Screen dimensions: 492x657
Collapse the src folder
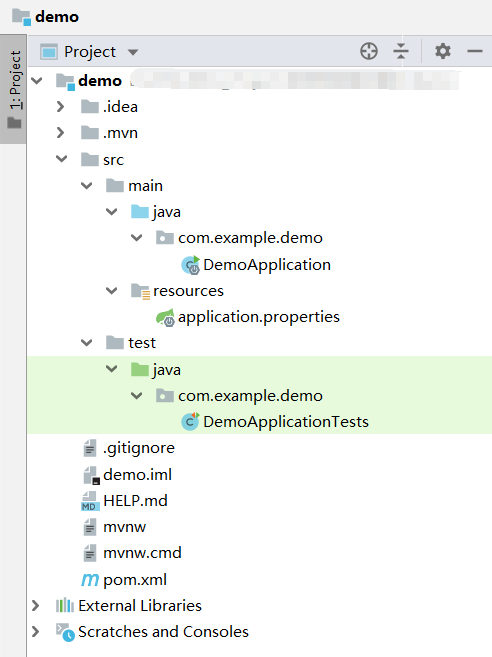62,159
